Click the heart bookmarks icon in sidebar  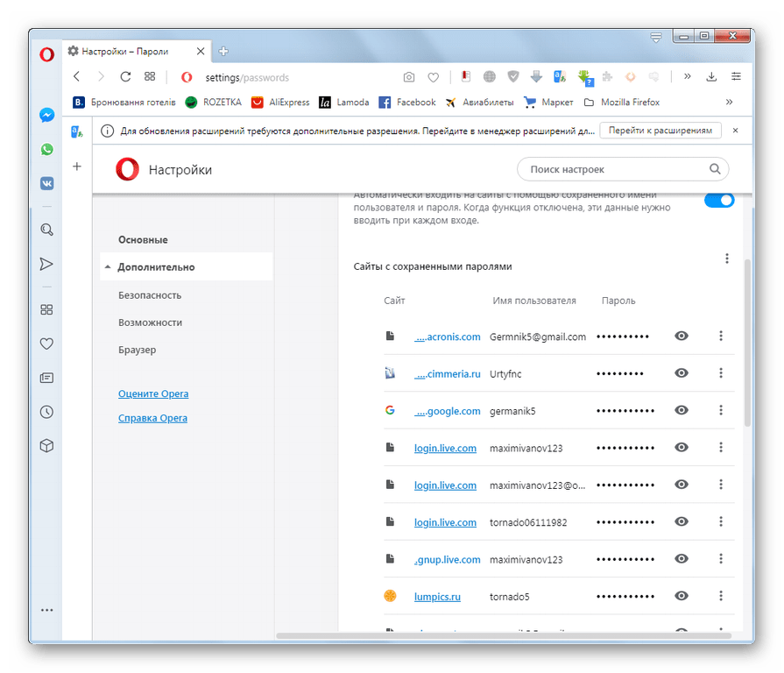[46, 344]
